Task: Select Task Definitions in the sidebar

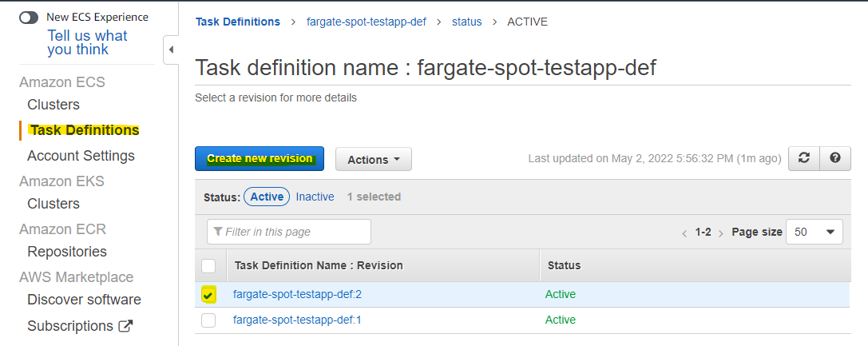Action: [x=85, y=130]
